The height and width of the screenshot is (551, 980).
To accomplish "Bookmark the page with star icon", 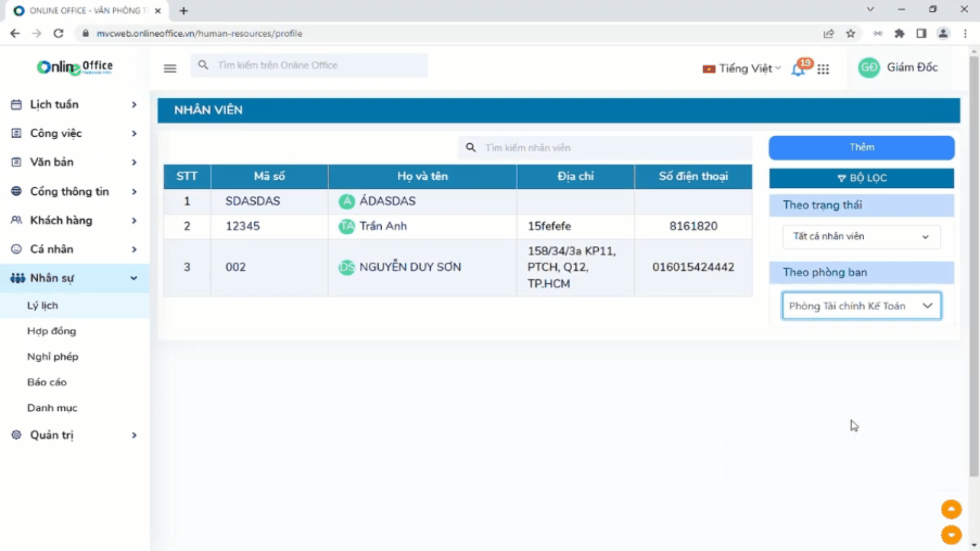I will 850,34.
